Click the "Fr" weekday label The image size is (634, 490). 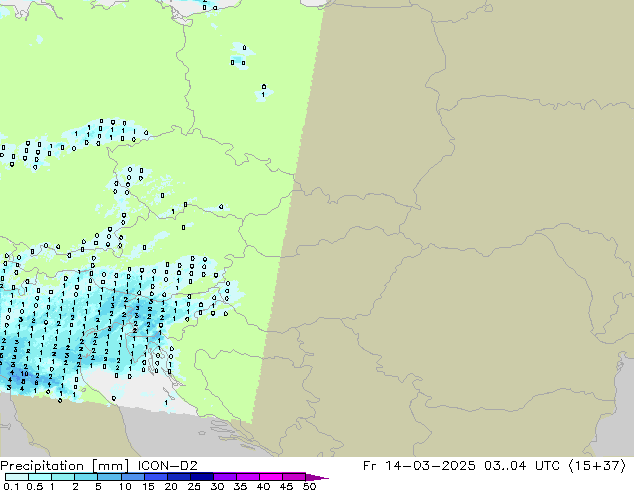pos(369,466)
